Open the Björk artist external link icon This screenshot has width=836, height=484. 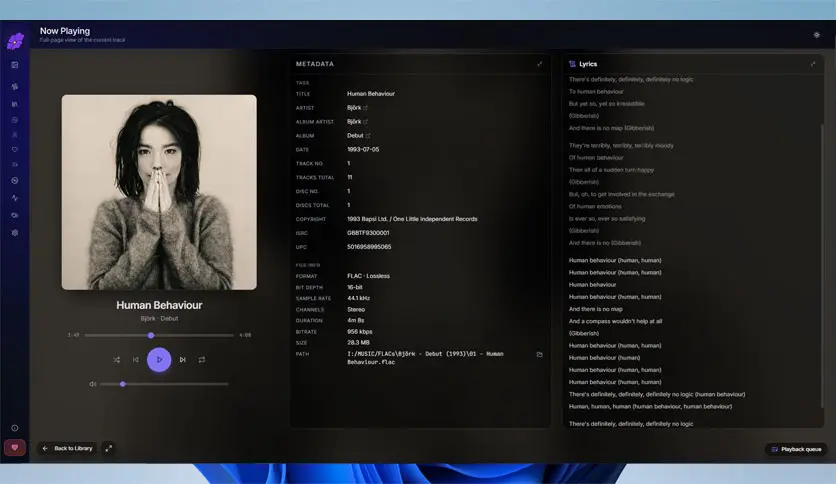point(366,108)
